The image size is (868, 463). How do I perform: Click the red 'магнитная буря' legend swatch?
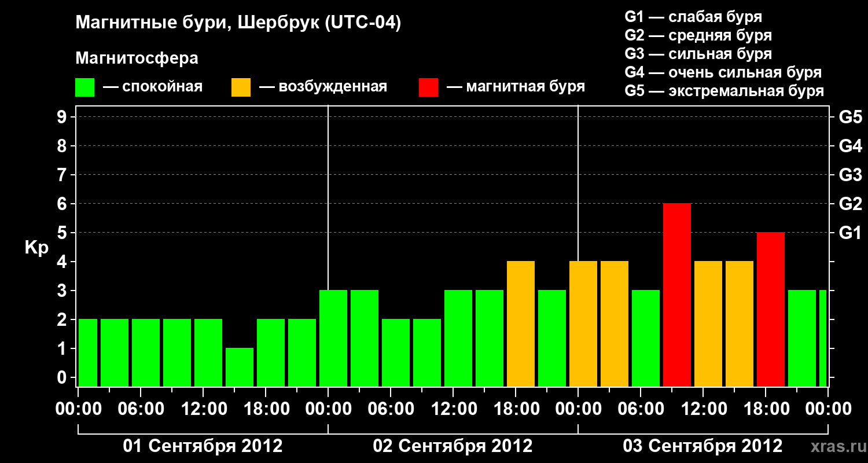pyautogui.click(x=428, y=87)
